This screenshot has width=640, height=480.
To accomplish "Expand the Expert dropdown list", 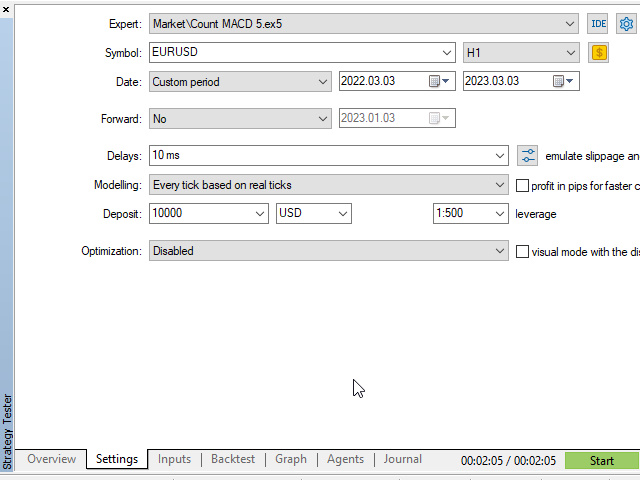I will (x=570, y=24).
